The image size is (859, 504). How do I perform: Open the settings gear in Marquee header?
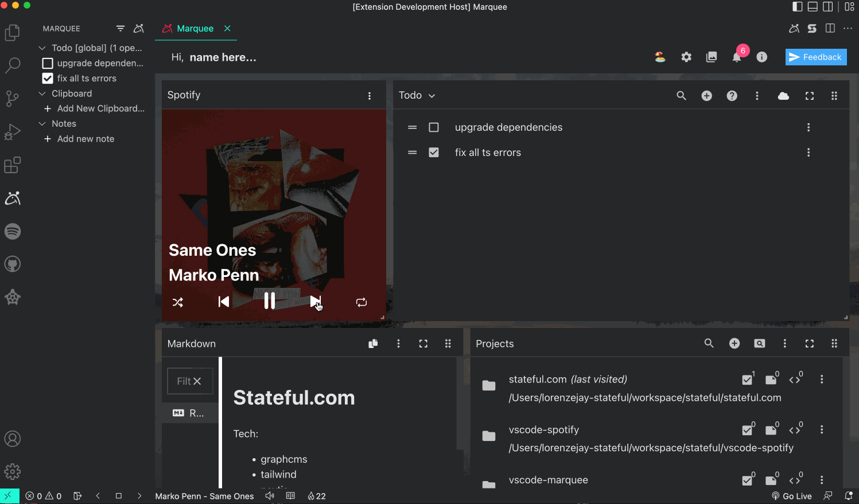pyautogui.click(x=686, y=57)
